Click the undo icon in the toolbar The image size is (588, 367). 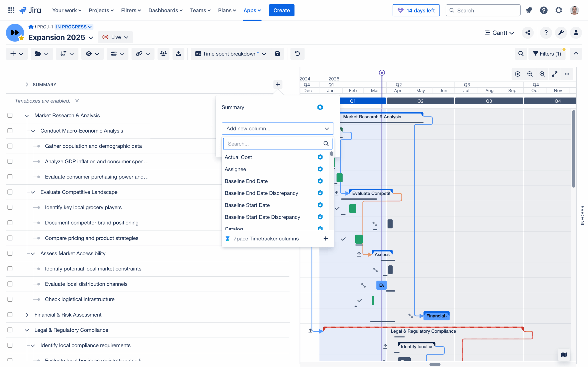(x=297, y=54)
